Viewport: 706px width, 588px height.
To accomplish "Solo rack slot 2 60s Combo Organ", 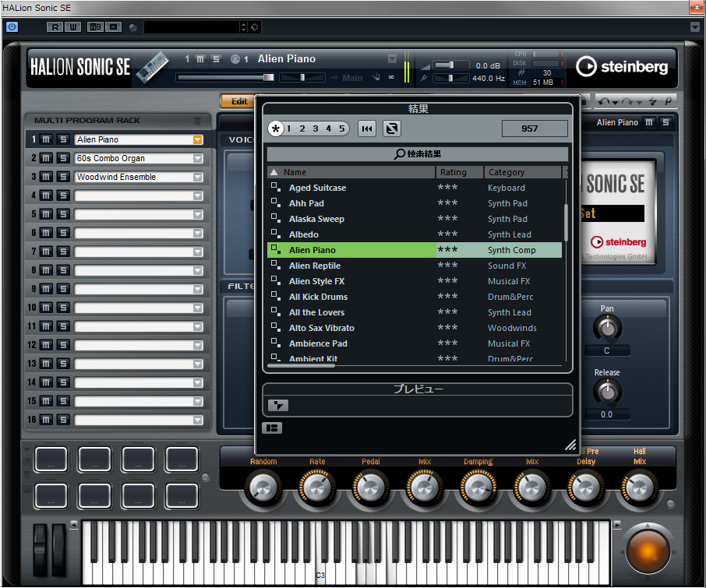I will click(x=63, y=158).
